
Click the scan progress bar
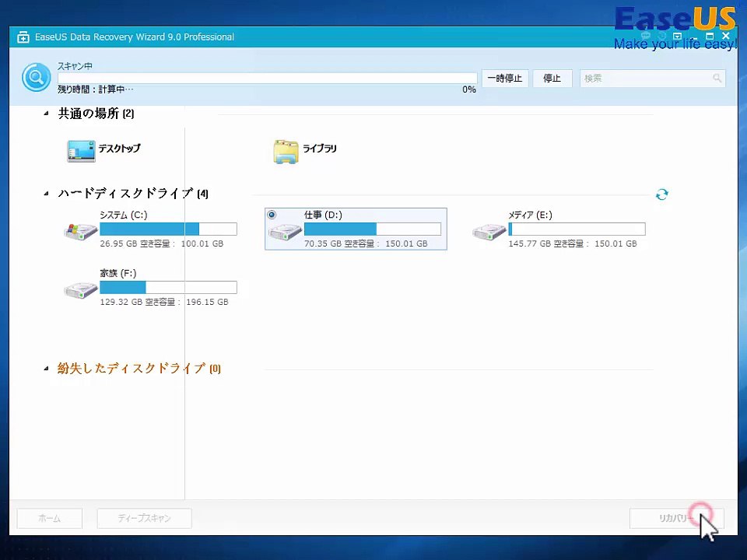point(267,78)
